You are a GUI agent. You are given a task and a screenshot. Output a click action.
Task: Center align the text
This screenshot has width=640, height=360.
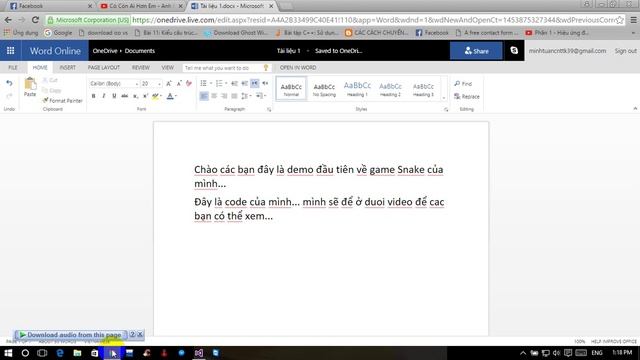pos(214,96)
